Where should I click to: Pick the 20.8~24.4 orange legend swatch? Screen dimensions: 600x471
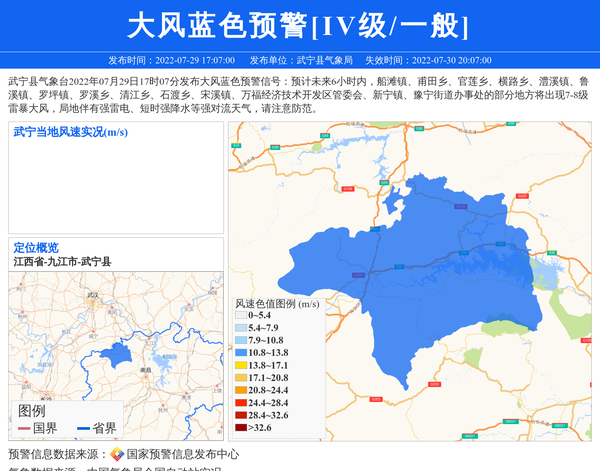[240, 391]
